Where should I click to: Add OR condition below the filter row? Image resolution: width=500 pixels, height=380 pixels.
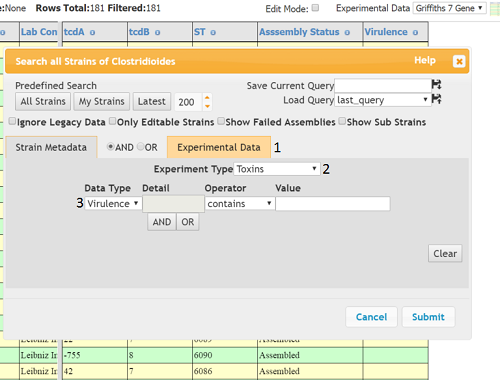188,222
